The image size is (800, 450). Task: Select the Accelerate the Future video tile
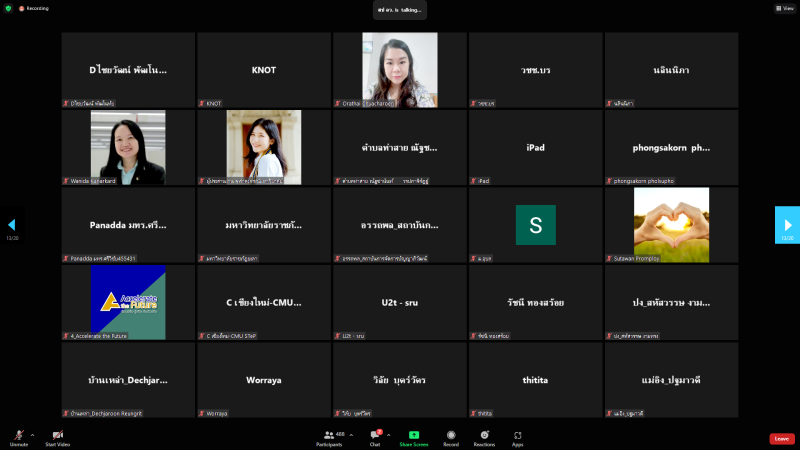(128, 302)
